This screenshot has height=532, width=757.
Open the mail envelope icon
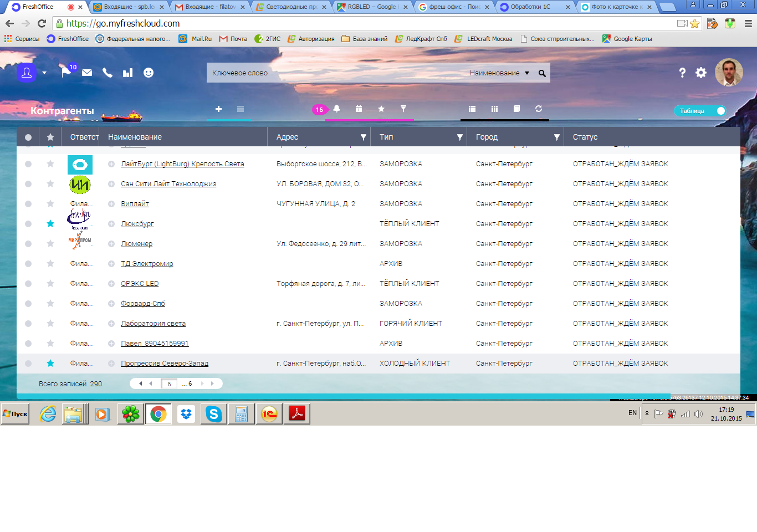[x=87, y=73]
